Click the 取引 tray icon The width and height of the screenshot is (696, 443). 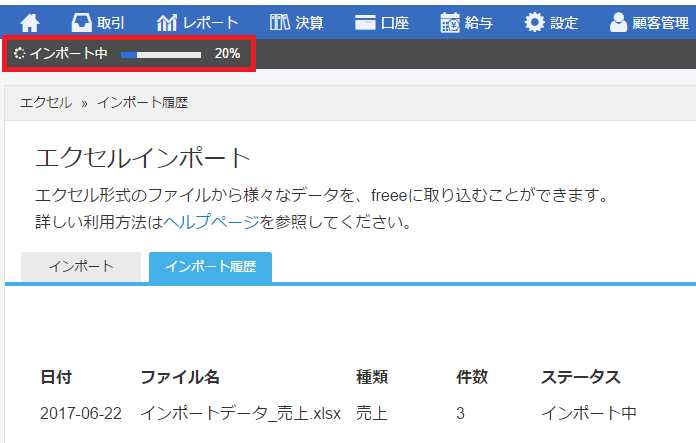pos(81,22)
